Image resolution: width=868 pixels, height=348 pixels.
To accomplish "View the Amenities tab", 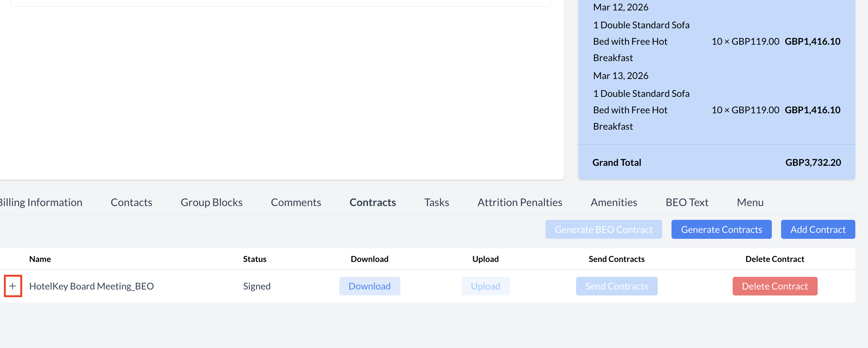I will (x=614, y=202).
